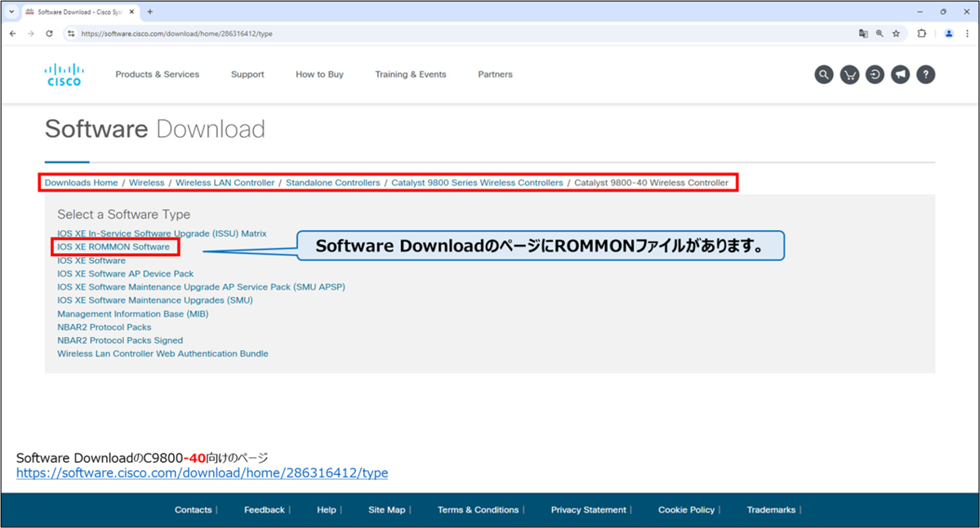
Task: Open Wireless Lan Controller Web Authentication Bundle
Action: coord(163,354)
